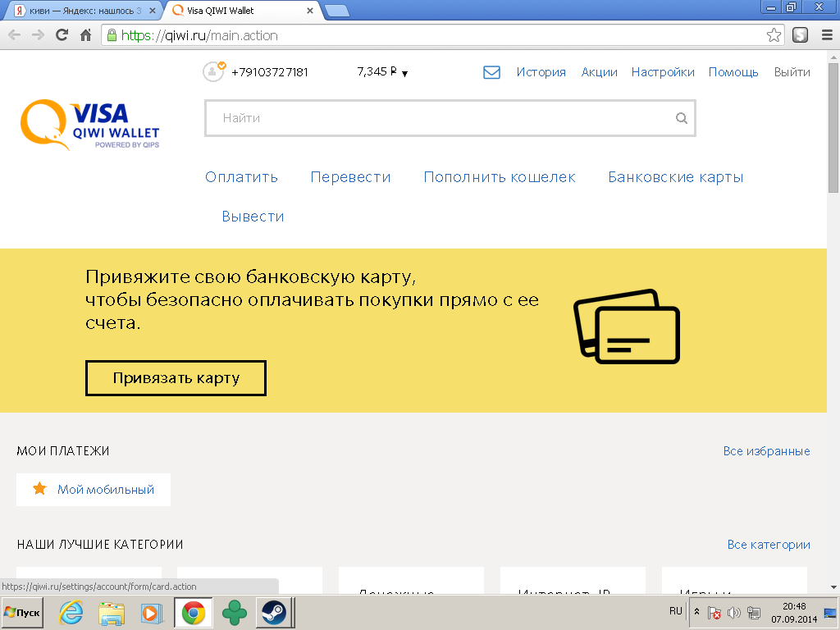
Task: Click the user profile avatar icon
Action: click(213, 72)
